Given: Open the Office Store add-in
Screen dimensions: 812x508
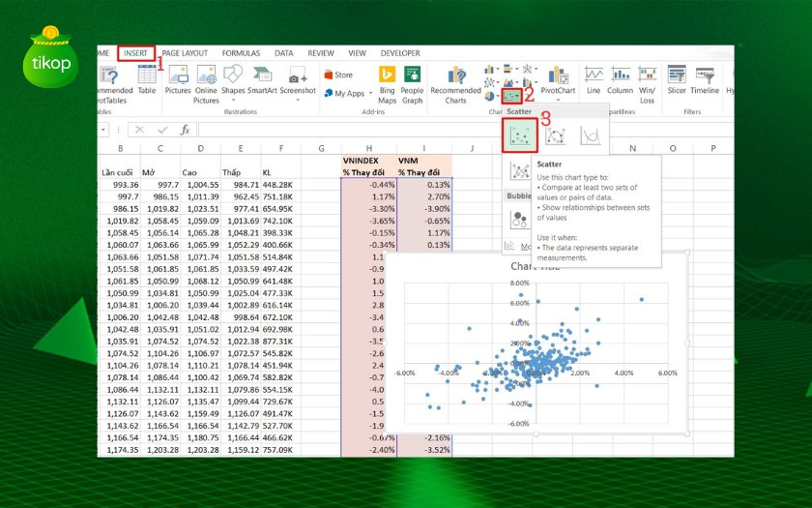Looking at the screenshot, I should click(338, 75).
